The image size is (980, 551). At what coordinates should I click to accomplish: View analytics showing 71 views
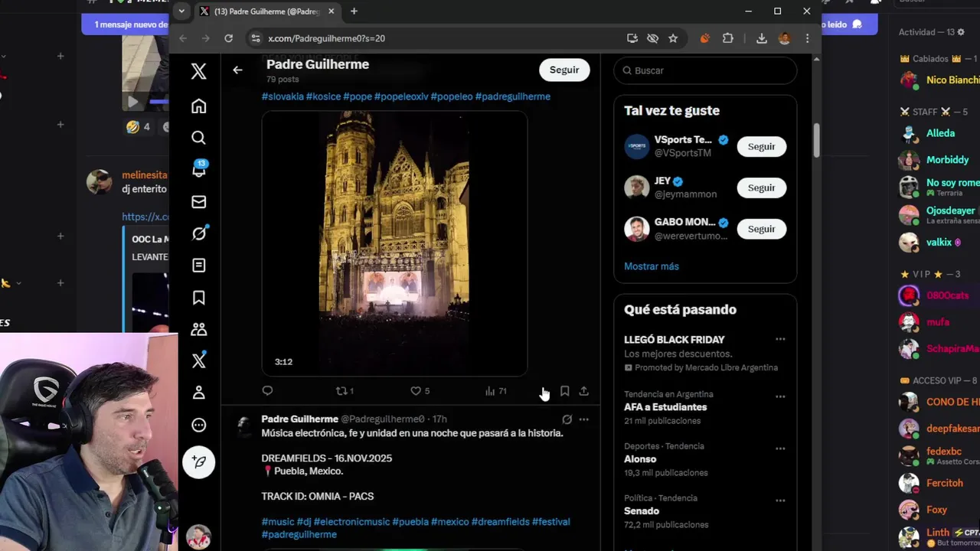pos(496,391)
